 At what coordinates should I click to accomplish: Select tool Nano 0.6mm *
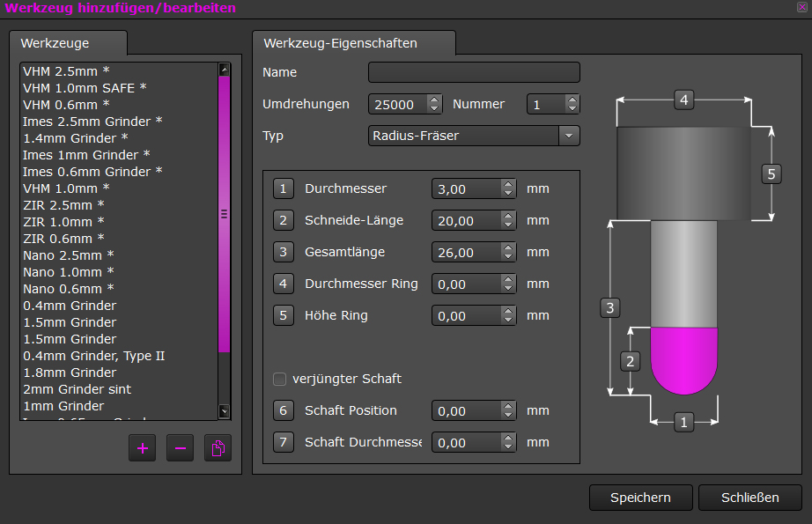point(119,289)
